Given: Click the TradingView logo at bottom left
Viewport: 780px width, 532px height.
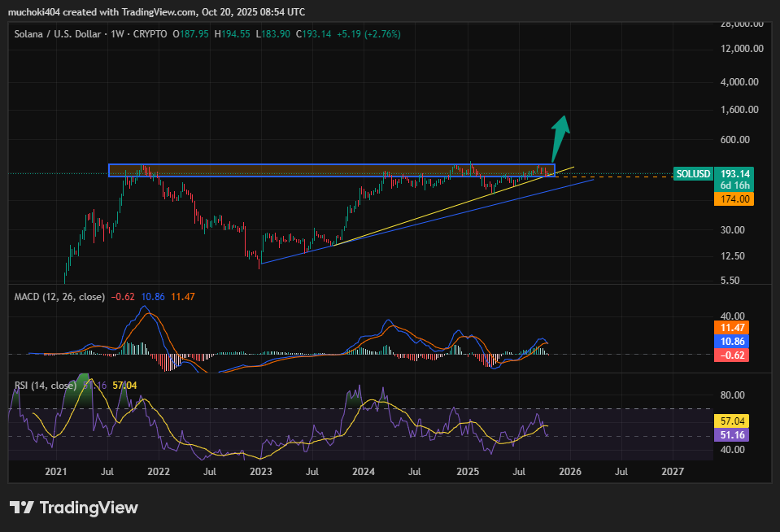Looking at the screenshot, I should pos(74,508).
